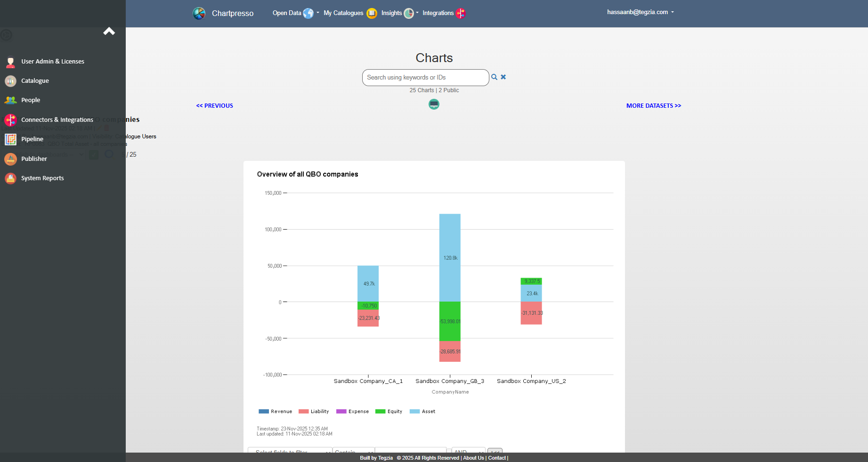
Task: Click the magnifier search icon
Action: (x=494, y=77)
